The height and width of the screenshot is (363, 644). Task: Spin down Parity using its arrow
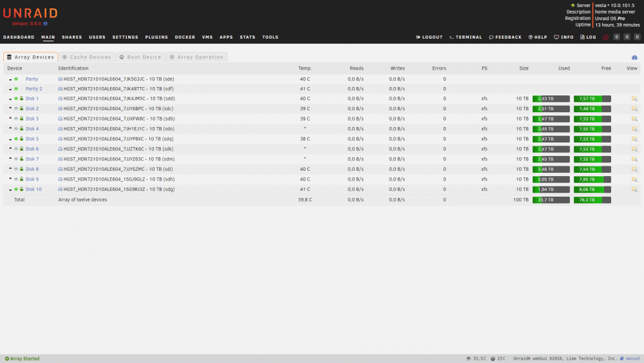[x=10, y=79]
